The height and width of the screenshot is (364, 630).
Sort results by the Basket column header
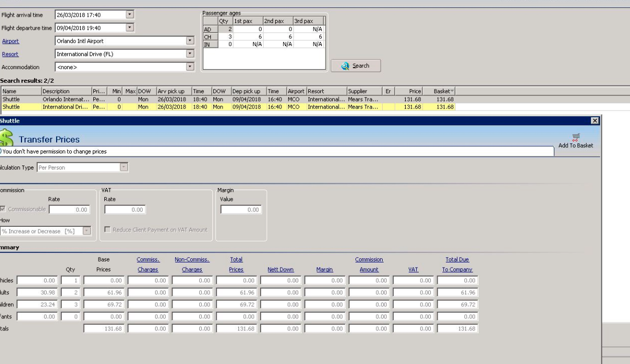440,91
